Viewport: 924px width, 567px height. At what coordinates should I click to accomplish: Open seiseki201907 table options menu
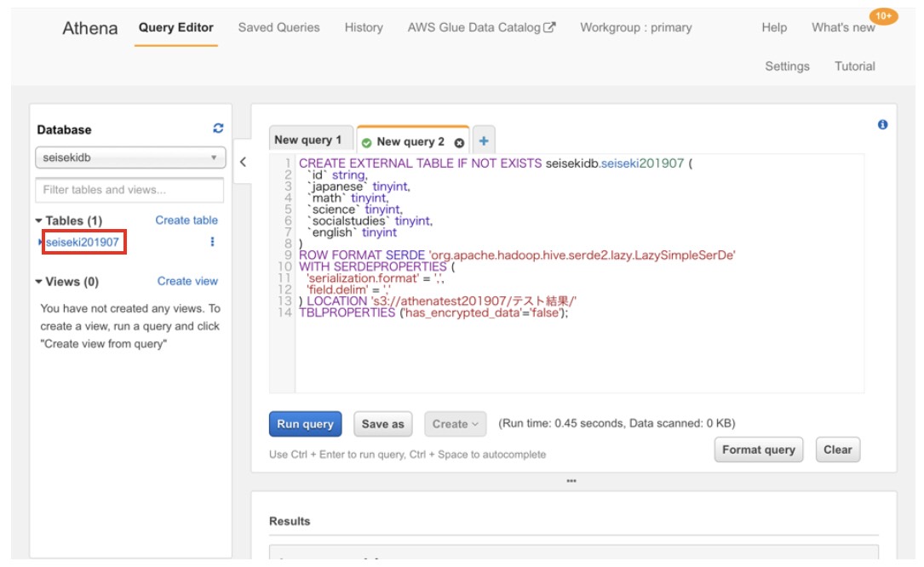[212, 242]
